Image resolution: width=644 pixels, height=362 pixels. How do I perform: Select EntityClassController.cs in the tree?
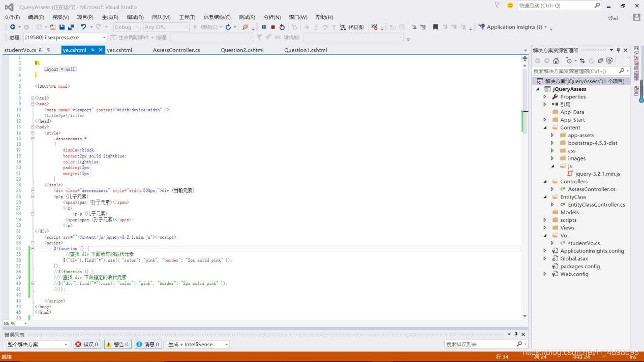(x=596, y=205)
